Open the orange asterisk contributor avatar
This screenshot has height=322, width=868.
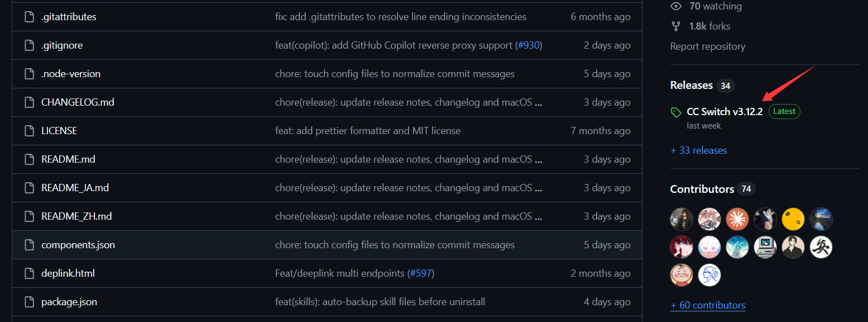click(x=737, y=219)
